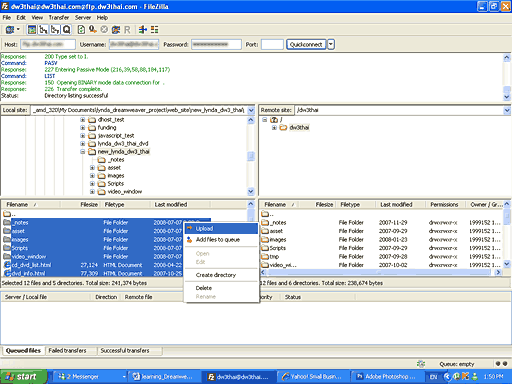Screen dimensions: 512x384
Task: Click the dw3thai folder in remote tree
Action: [x=299, y=128]
